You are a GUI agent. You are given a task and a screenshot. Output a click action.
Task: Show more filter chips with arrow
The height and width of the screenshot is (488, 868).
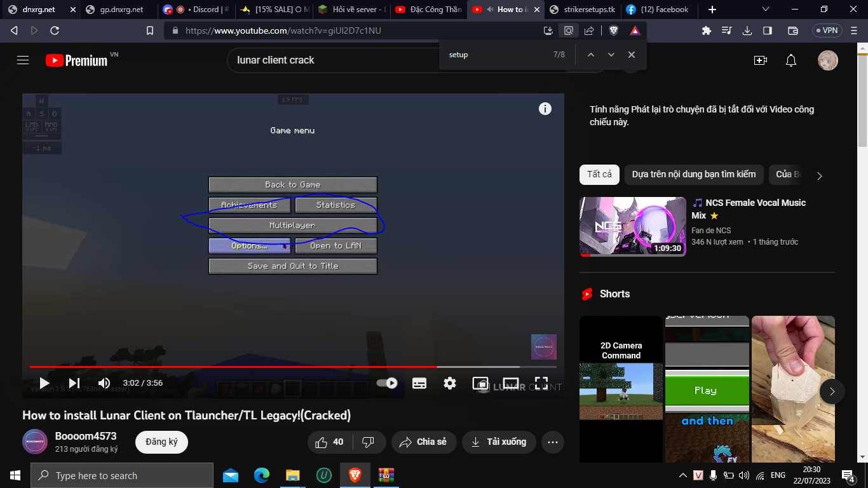(x=819, y=175)
